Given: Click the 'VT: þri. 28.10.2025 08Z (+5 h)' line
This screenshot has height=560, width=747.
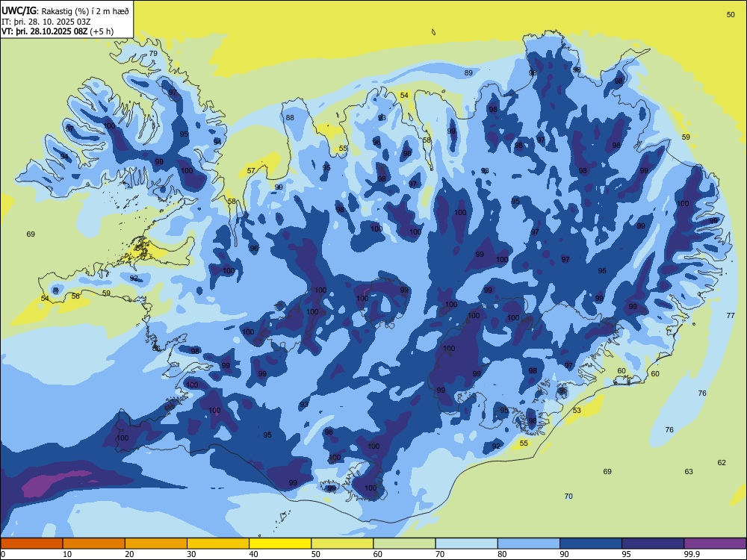Looking at the screenshot, I should 58,31.
